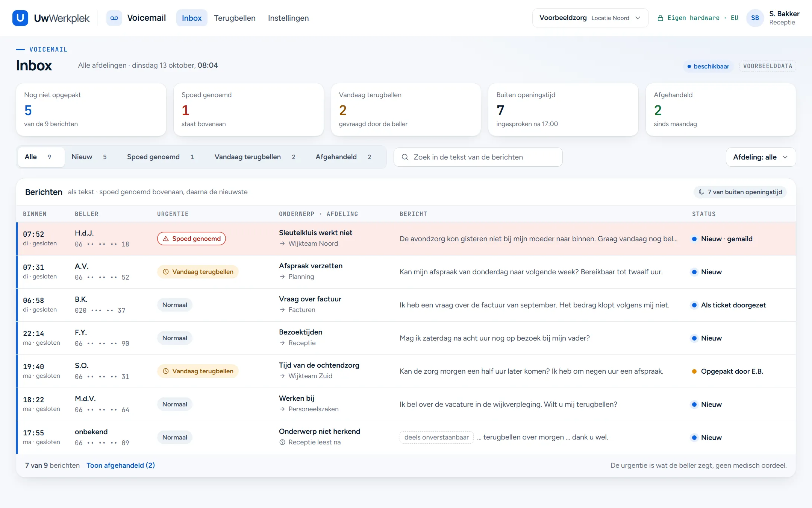The height and width of the screenshot is (508, 812).
Task: Click the warning triangle in Spoed genoemd badge
Action: pos(166,239)
